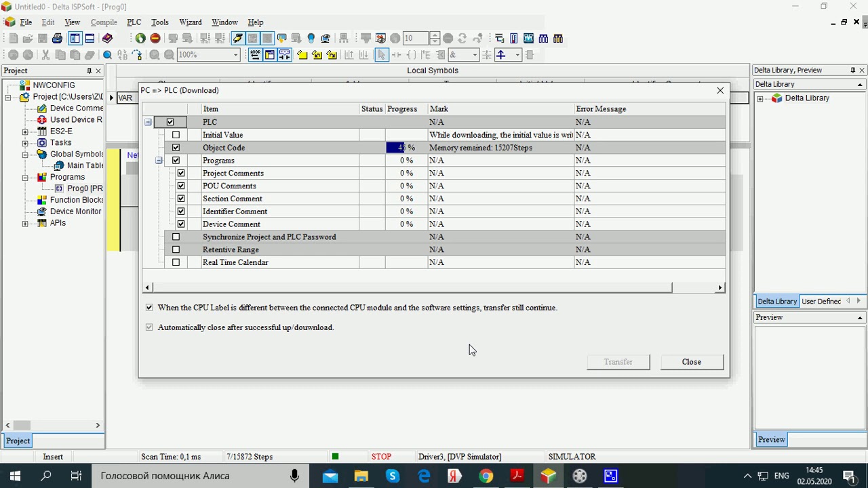868x488 pixels.
Task: Collapse the Programs group in download list
Action: [x=159, y=161]
